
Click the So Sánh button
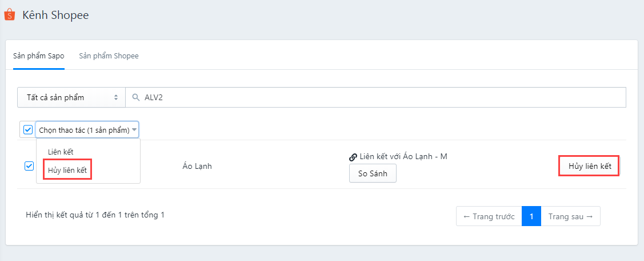pyautogui.click(x=373, y=173)
